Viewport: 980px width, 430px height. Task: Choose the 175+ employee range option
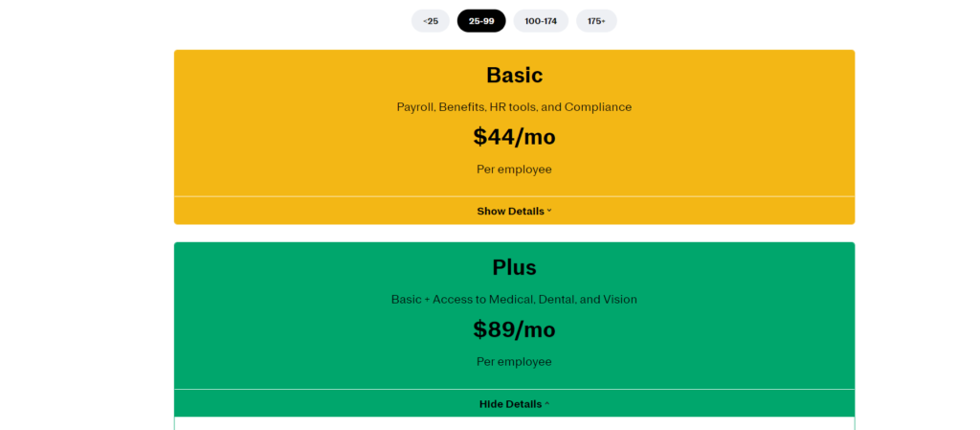tap(596, 21)
